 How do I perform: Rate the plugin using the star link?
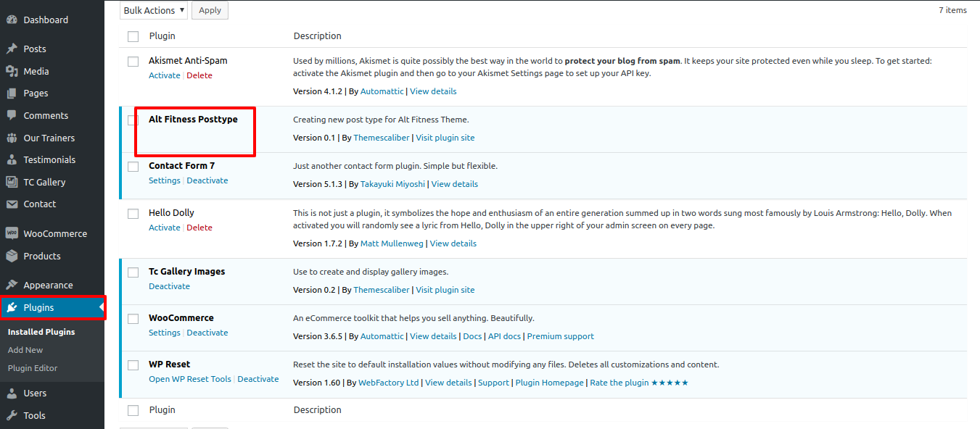click(x=638, y=383)
